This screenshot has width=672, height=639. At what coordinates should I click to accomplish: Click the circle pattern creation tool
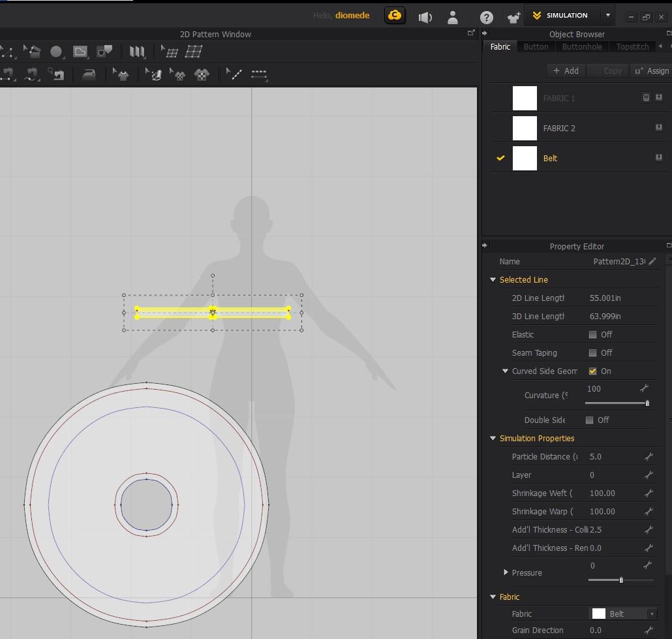[56, 52]
